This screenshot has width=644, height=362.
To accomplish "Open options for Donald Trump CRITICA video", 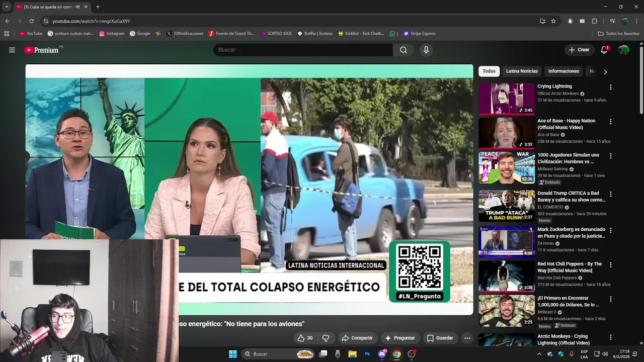I will [x=611, y=194].
